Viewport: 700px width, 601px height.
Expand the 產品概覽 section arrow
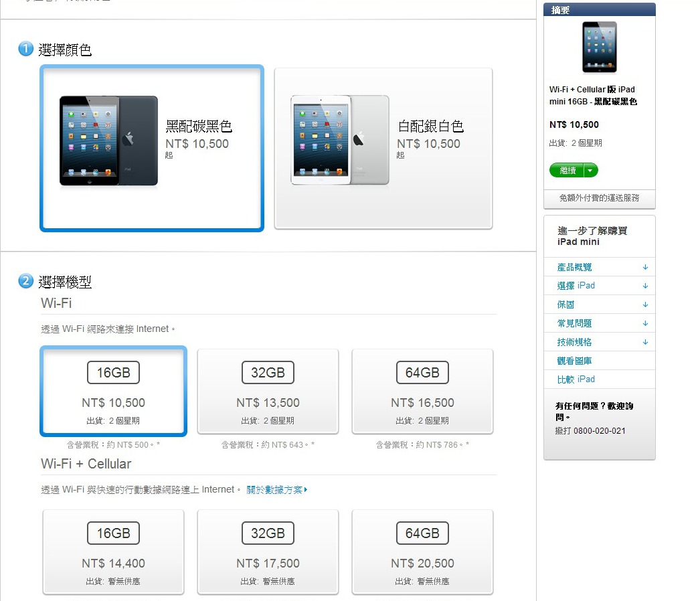click(645, 267)
